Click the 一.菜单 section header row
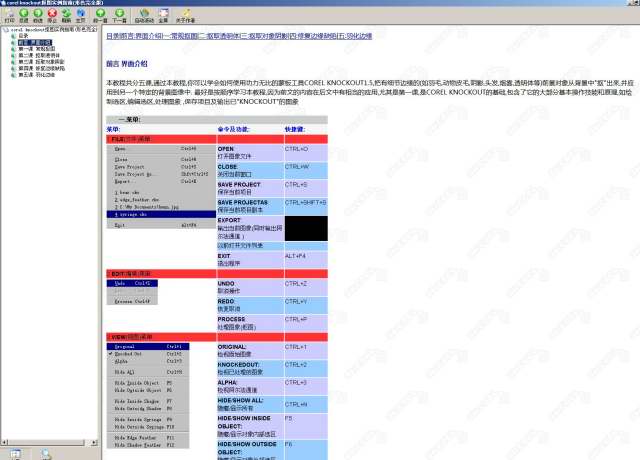640x460 pixels. (x=217, y=120)
